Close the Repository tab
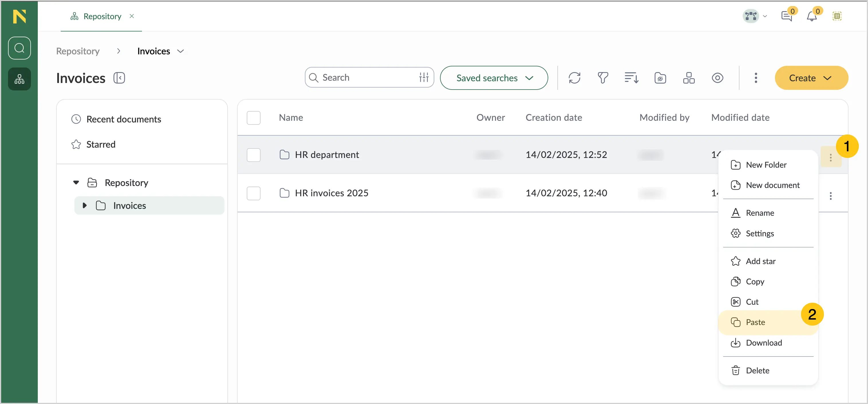868x404 pixels. pos(132,16)
